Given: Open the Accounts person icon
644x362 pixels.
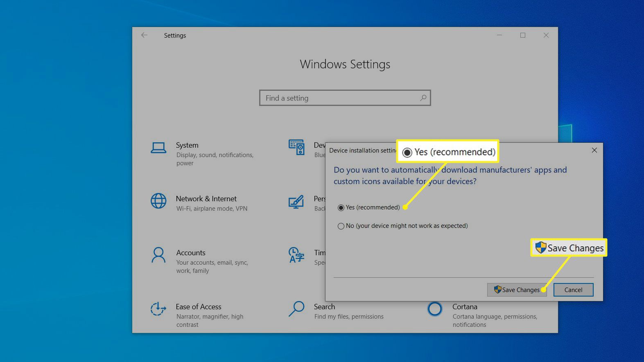Looking at the screenshot, I should (158, 255).
